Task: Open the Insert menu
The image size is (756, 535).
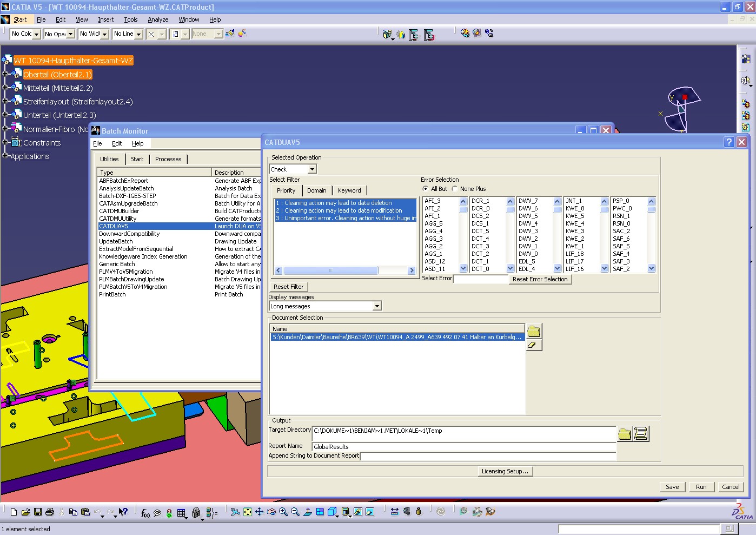Action: (106, 19)
